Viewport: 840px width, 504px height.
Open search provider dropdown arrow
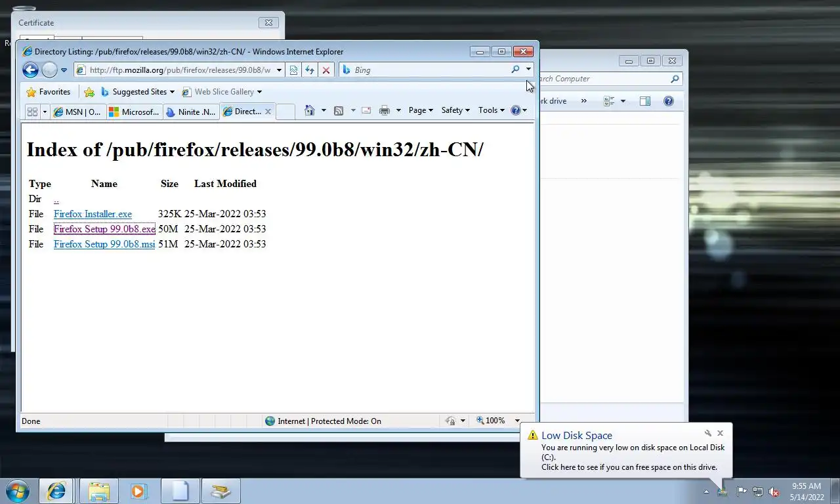pyautogui.click(x=528, y=70)
